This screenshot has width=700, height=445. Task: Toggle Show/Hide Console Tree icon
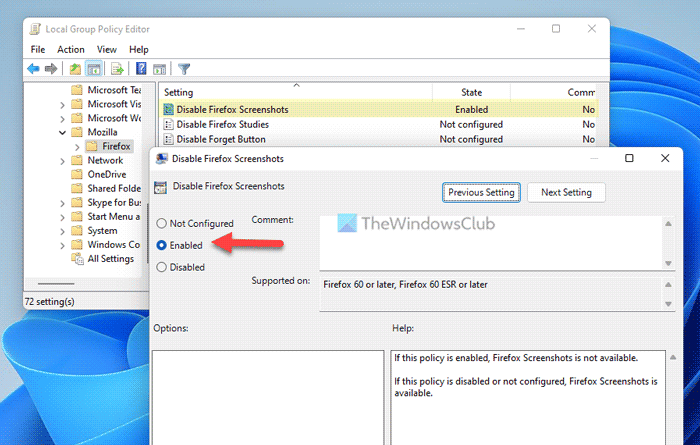pyautogui.click(x=94, y=69)
